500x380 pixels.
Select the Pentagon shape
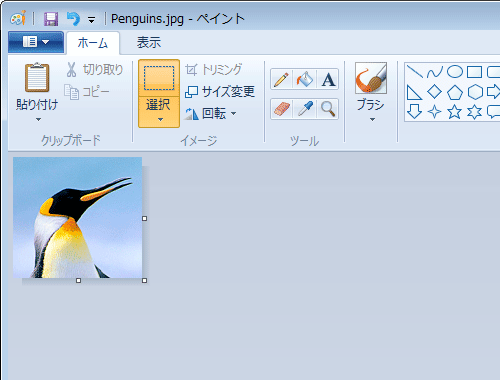(x=455, y=92)
